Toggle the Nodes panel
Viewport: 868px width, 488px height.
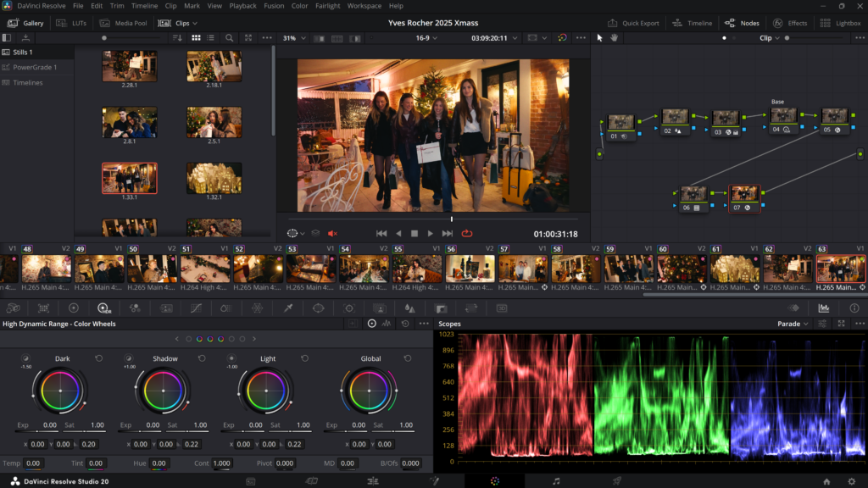coord(742,23)
